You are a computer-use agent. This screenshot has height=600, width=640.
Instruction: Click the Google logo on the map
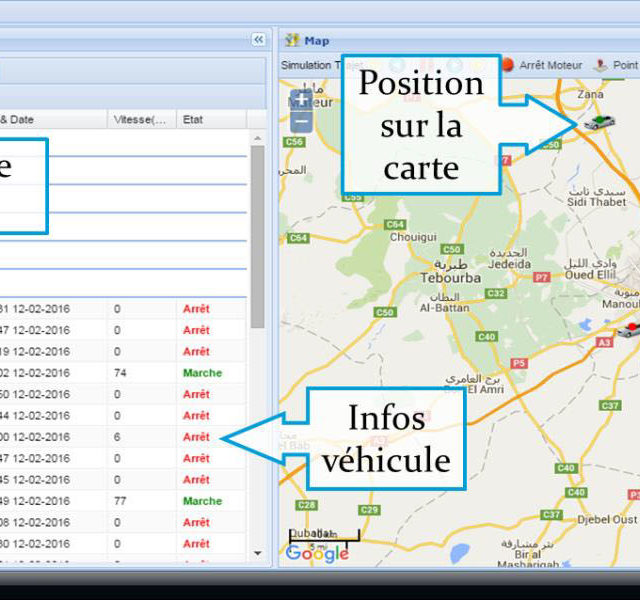point(316,553)
